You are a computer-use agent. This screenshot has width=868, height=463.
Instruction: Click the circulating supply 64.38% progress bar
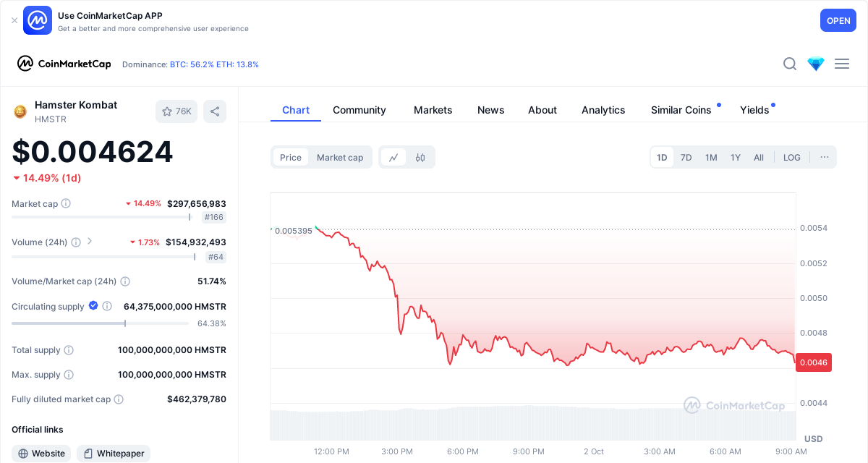(x=100, y=323)
